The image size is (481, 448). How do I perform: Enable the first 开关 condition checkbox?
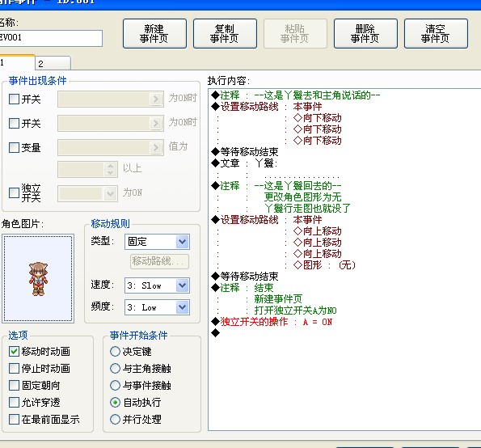pos(14,99)
